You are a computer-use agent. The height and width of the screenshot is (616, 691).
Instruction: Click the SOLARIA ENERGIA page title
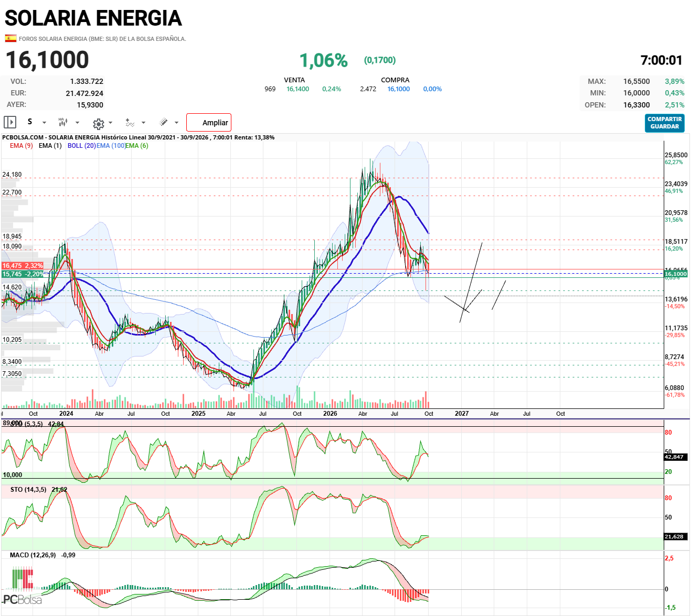[93, 18]
